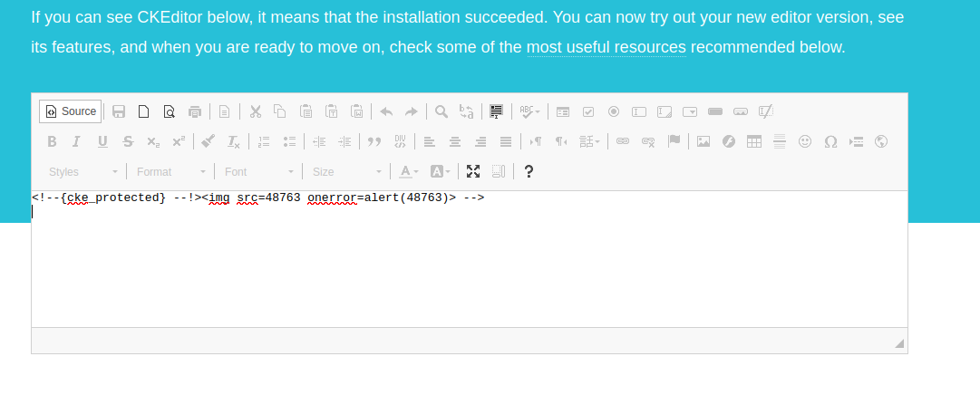The image size is (980, 395).
Task: Open Set Language dropdown
Action: [x=590, y=141]
